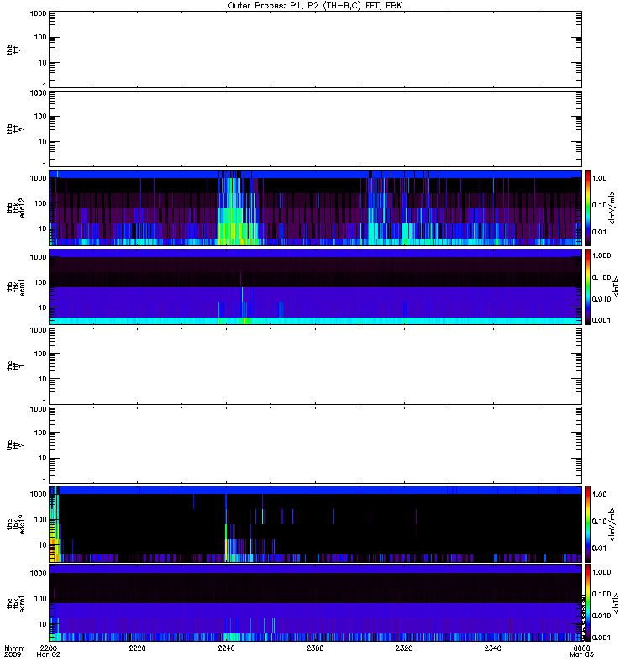
Task: Click the 1000 y-axis tick of thb fff 1
Action: point(38,13)
